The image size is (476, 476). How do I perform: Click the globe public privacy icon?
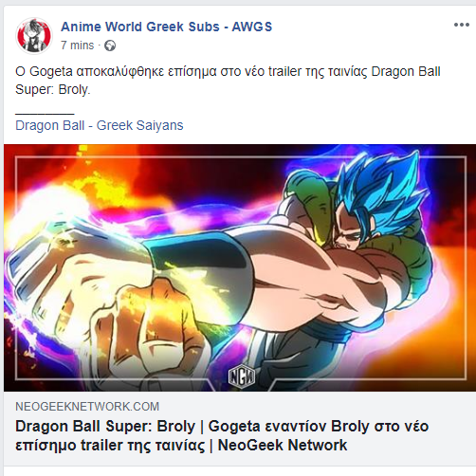110,46
